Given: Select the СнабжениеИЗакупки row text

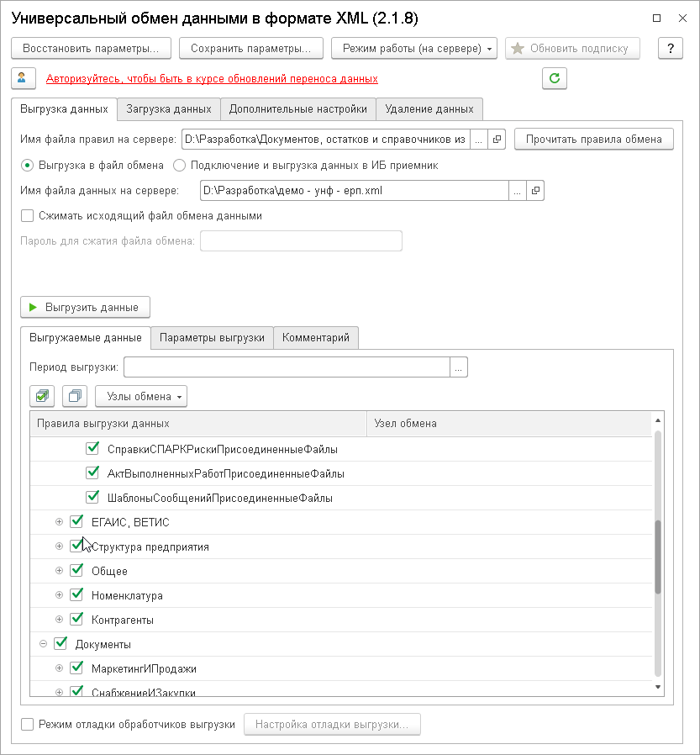Looking at the screenshot, I should coord(144,693).
